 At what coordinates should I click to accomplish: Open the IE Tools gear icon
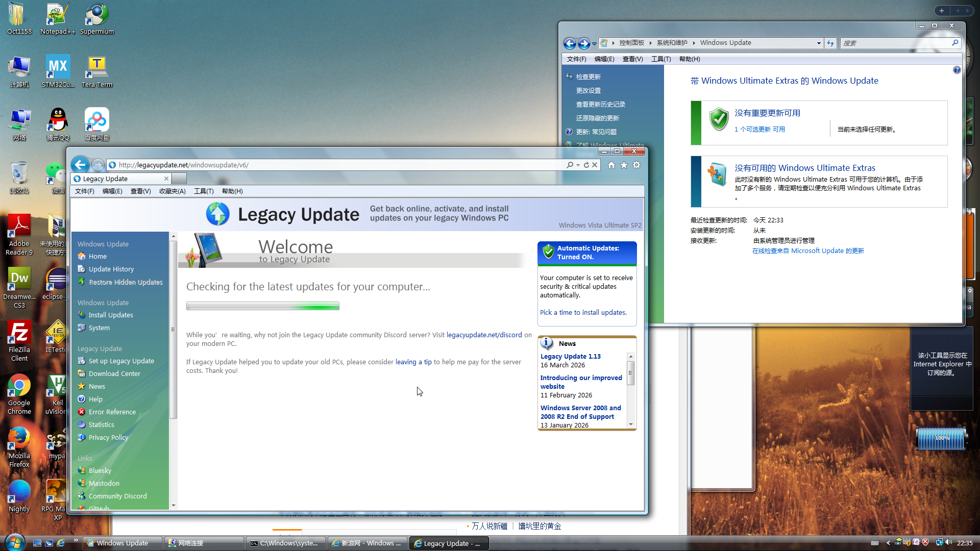click(x=636, y=165)
